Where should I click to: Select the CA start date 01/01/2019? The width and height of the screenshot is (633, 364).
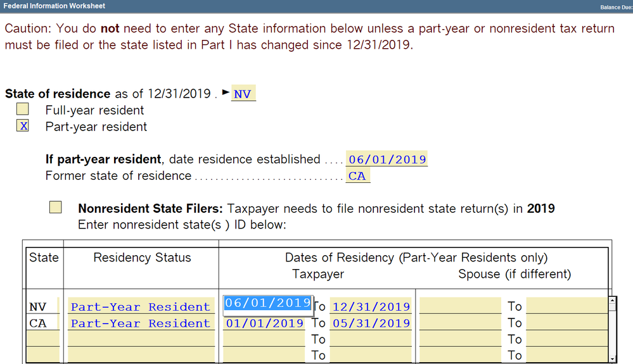264,323
